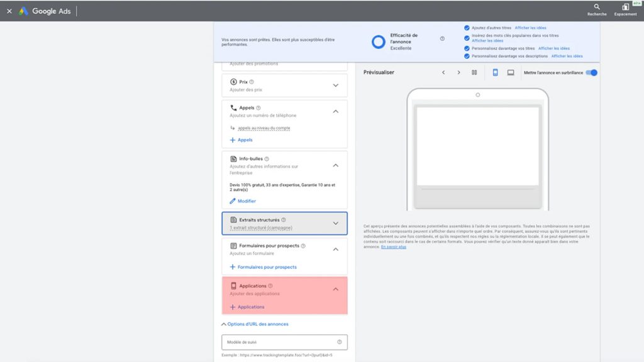This screenshot has width=644, height=362.
Task: Open appels au niveau du compte link
Action: [x=264, y=128]
